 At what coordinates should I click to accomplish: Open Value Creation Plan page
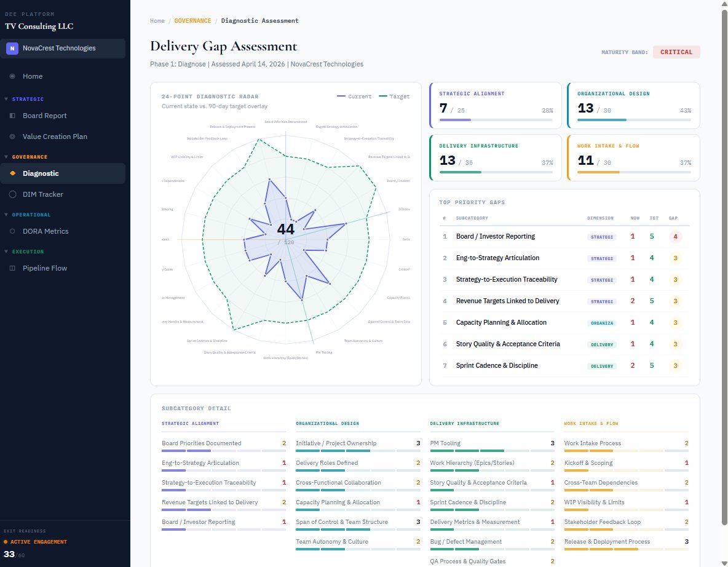63,137
